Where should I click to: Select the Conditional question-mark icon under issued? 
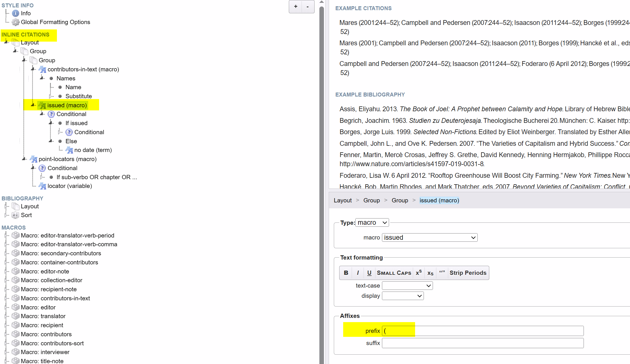[x=51, y=114]
